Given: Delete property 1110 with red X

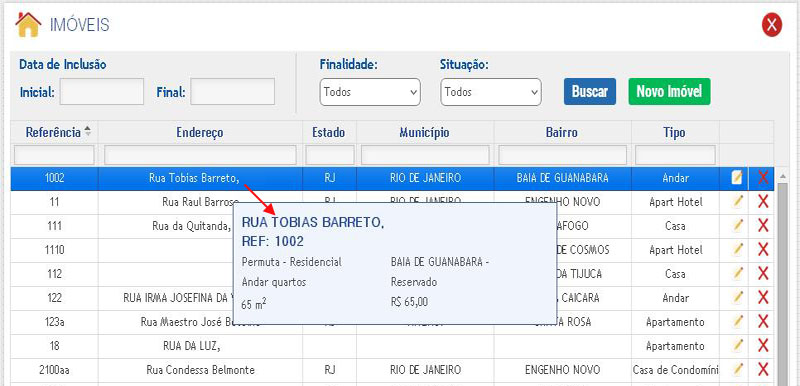Looking at the screenshot, I should (763, 250).
